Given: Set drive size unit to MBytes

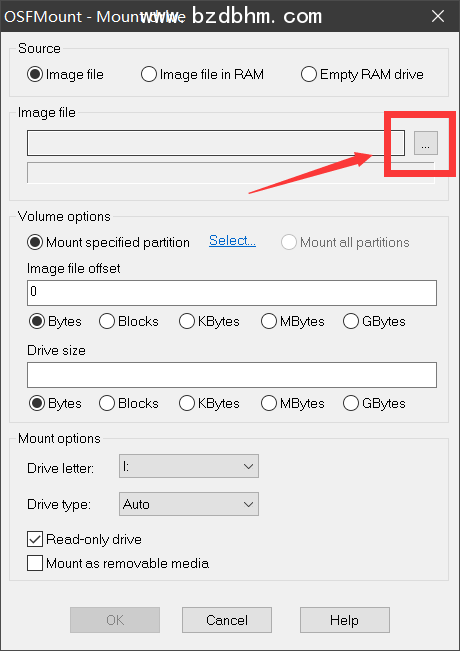Looking at the screenshot, I should (293, 403).
